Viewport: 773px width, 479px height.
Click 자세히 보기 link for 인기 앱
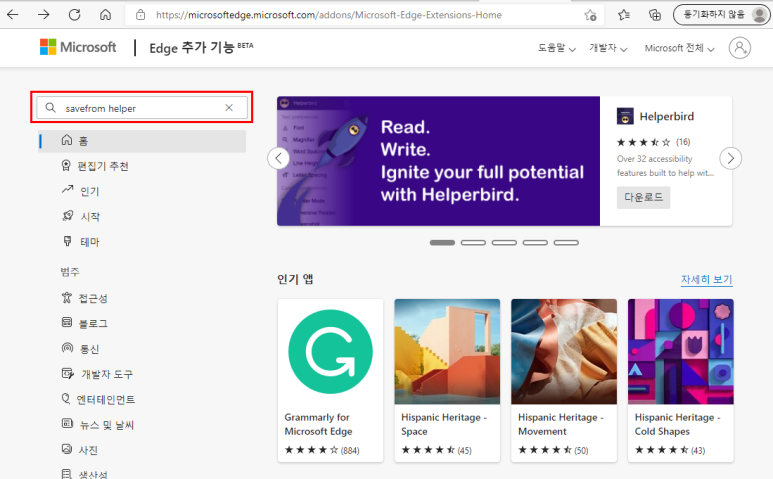tap(706, 279)
